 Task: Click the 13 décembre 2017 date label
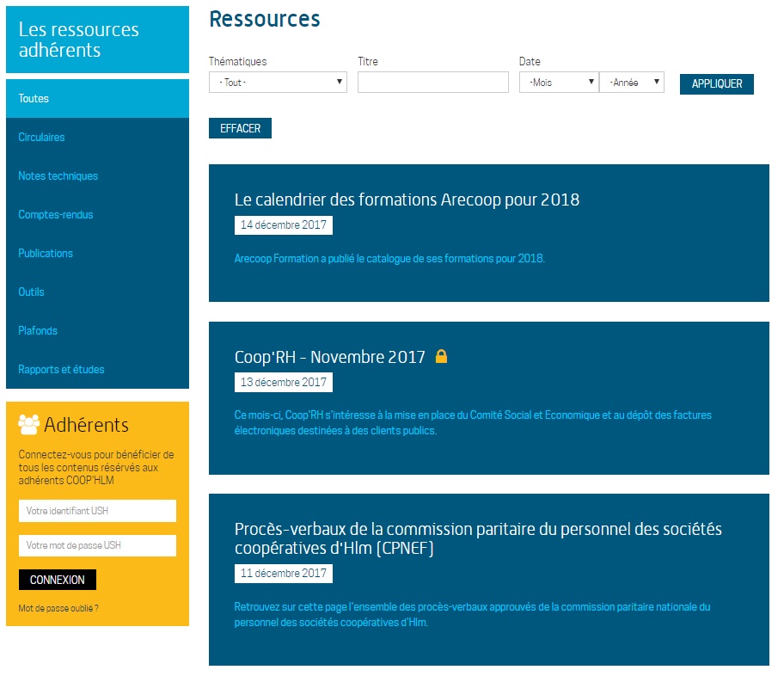click(x=284, y=382)
